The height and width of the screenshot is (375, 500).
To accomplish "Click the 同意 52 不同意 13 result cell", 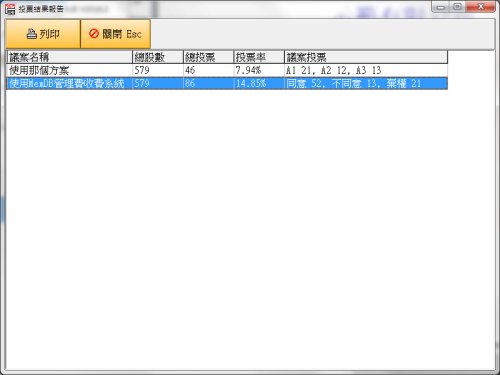I will click(366, 83).
